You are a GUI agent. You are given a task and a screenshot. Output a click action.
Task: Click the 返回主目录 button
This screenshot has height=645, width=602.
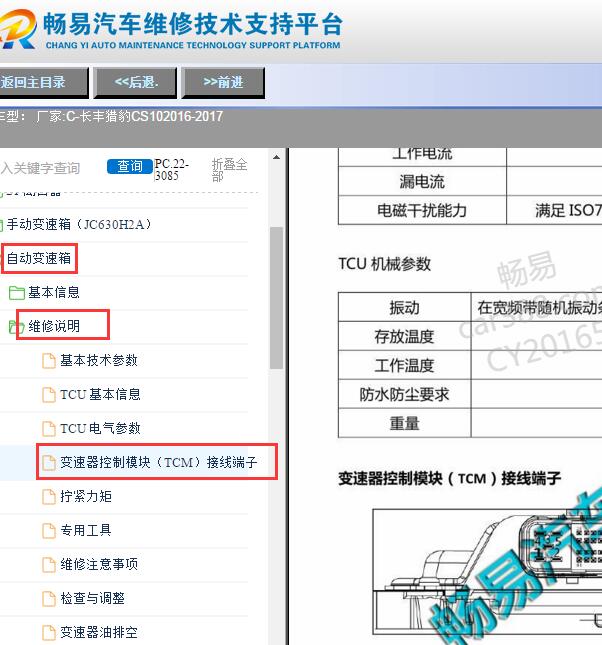(x=43, y=83)
